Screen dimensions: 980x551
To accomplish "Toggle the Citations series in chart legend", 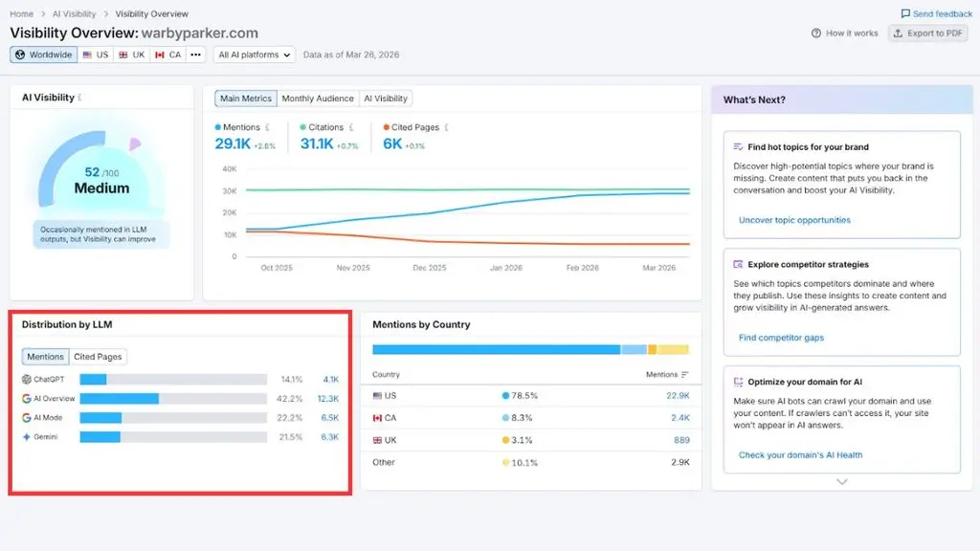I will pos(322,127).
